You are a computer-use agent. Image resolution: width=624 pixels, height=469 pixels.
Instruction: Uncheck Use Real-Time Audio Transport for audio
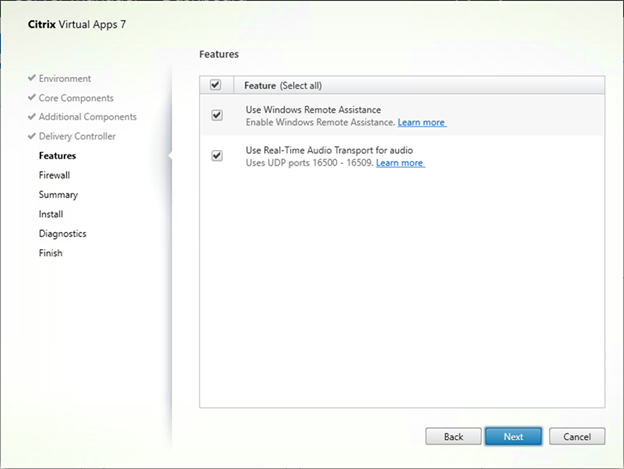[x=216, y=156]
